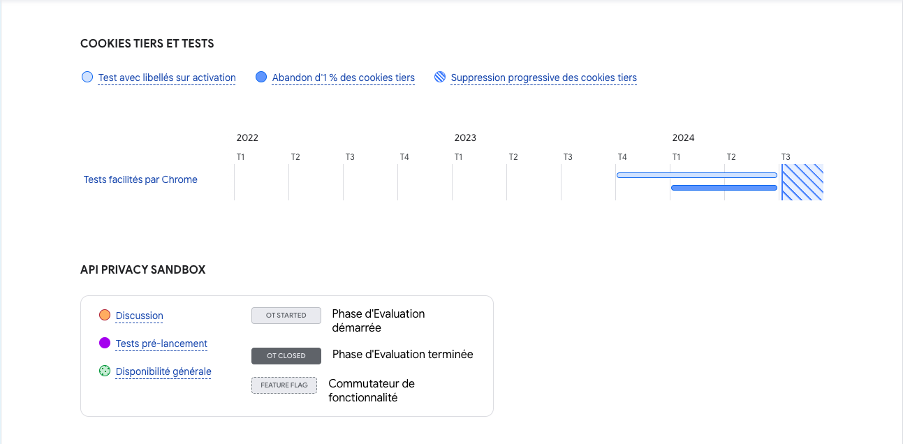Click the solid blue timeline bar
The width and height of the screenshot is (904, 444).
724,188
